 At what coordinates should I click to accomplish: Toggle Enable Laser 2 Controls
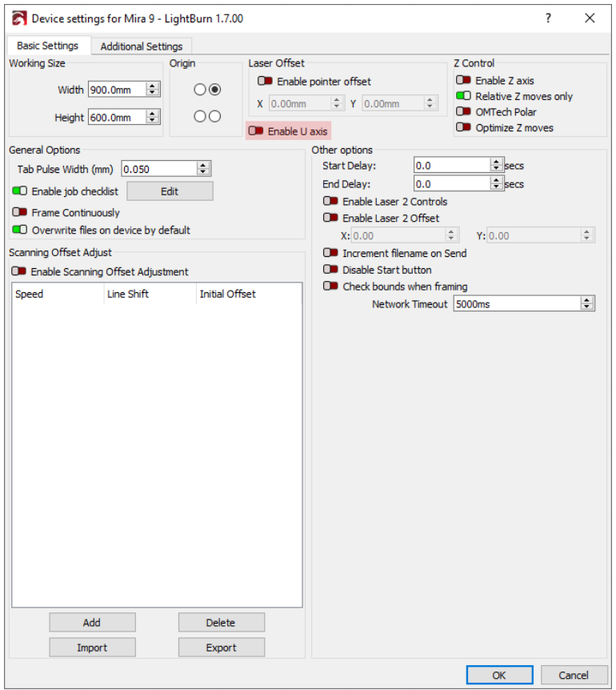pos(330,201)
